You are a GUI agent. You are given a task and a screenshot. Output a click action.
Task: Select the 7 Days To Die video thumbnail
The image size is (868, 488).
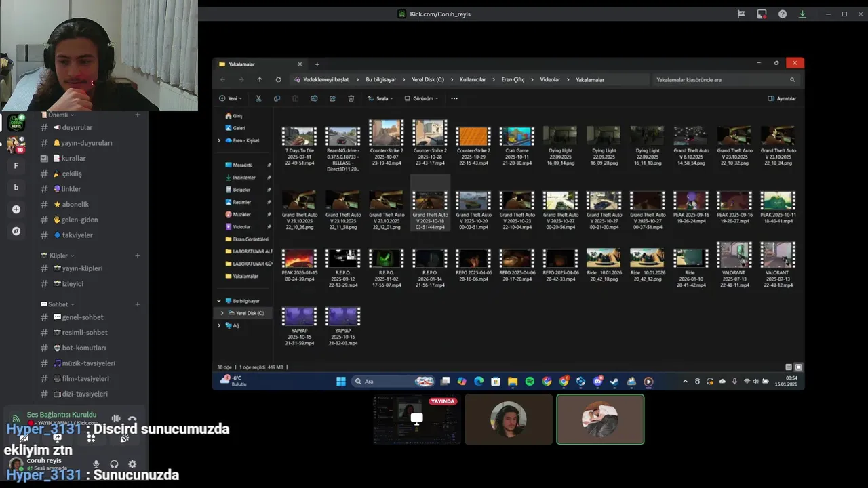[299, 136]
